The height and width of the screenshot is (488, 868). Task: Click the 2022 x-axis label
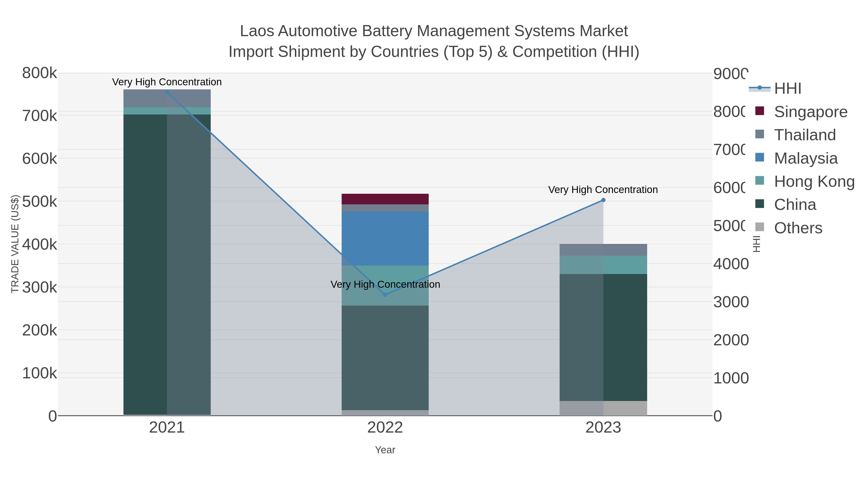coord(385,428)
